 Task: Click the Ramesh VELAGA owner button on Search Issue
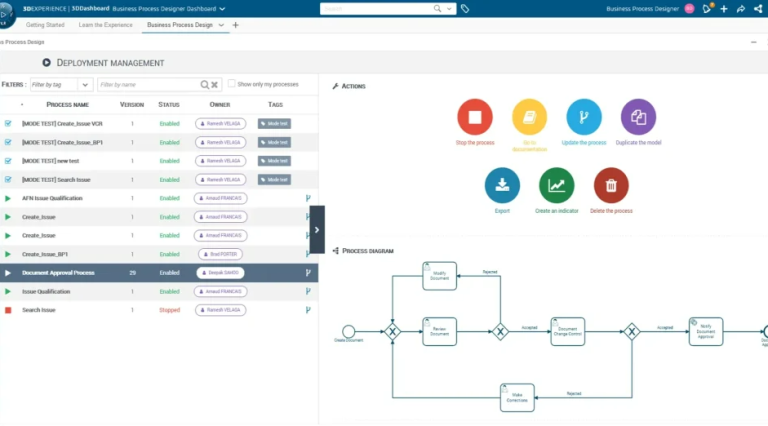point(220,310)
